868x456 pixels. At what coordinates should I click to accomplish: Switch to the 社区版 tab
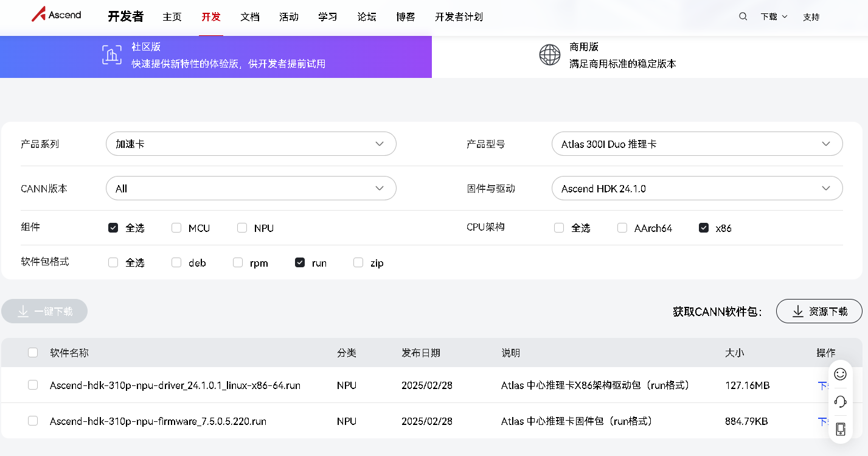[216, 57]
